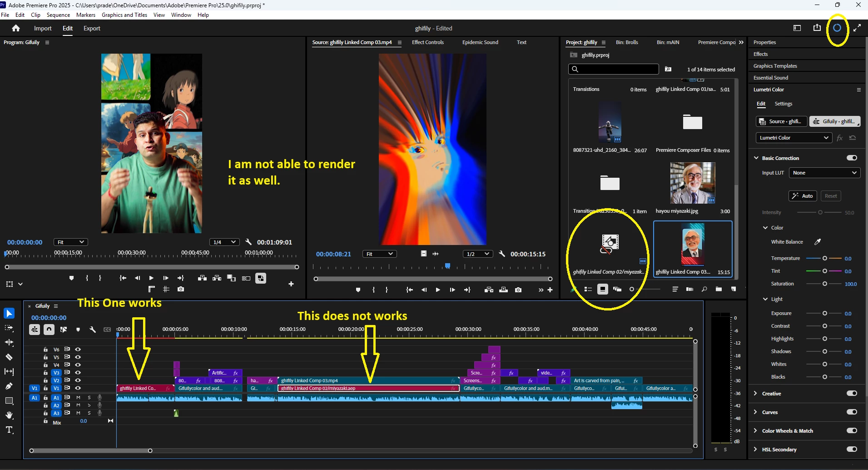Viewport: 868px width, 470px height.
Task: Select the Ripple Edit tool
Action: (x=9, y=342)
